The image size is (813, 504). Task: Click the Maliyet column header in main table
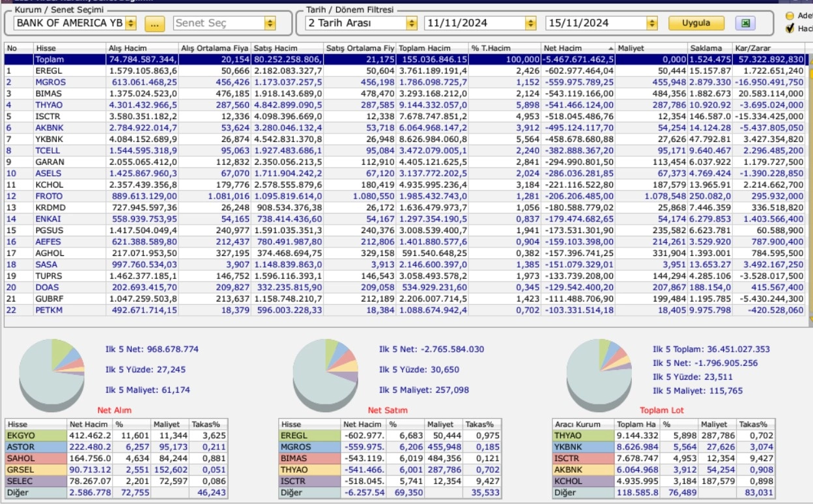point(651,48)
